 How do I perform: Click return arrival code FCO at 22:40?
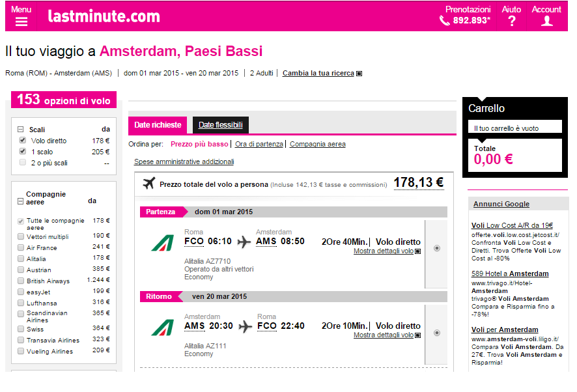(267, 326)
